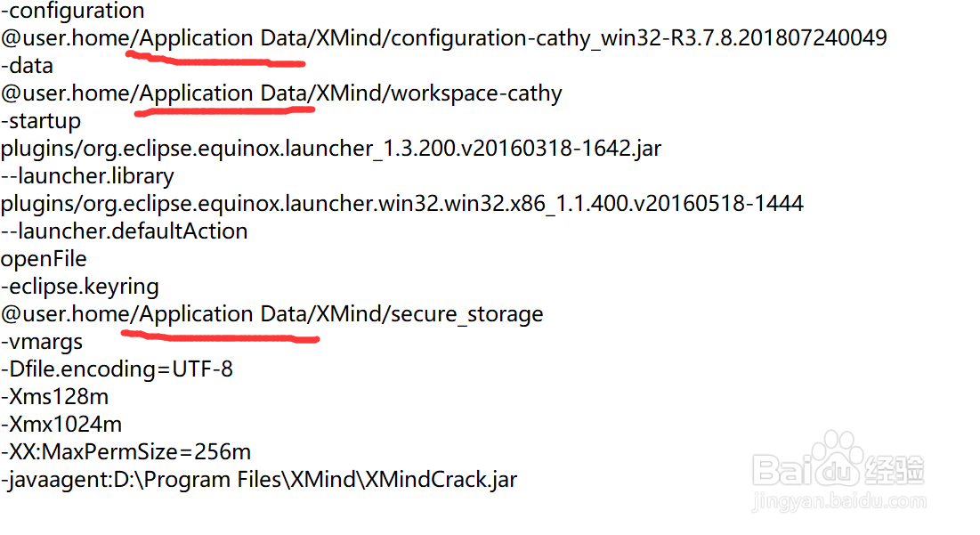Click the secure_storage path line
The width and height of the screenshot is (980, 535).
tap(271, 313)
